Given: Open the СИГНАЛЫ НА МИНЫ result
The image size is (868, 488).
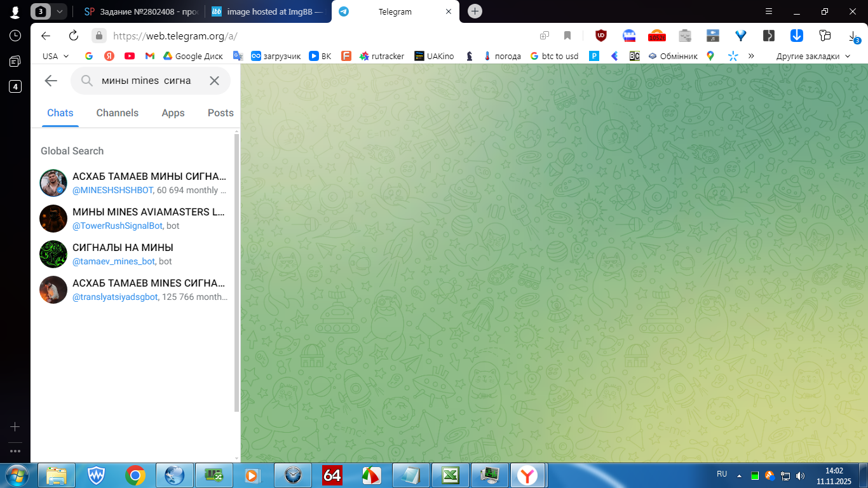Looking at the screenshot, I should [133, 254].
